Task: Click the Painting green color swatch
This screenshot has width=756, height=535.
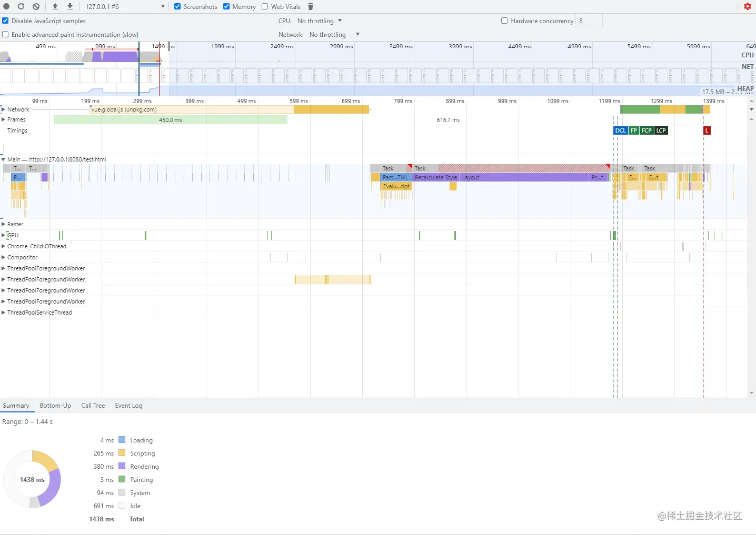Action: click(122, 479)
